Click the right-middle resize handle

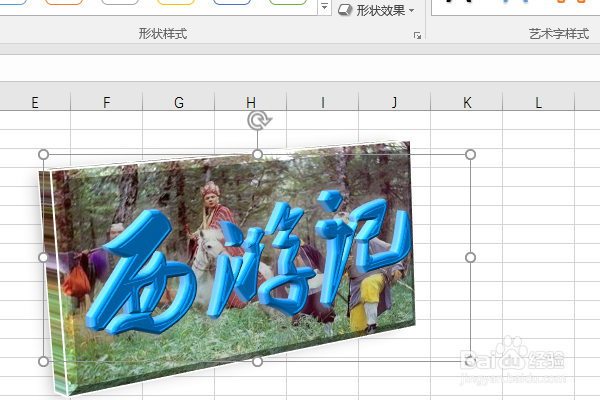470,258
